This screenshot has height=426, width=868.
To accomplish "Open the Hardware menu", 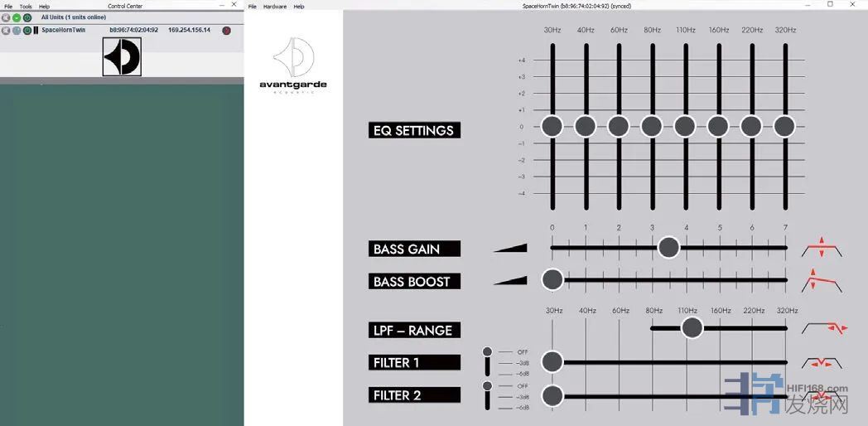I will coord(275,7).
